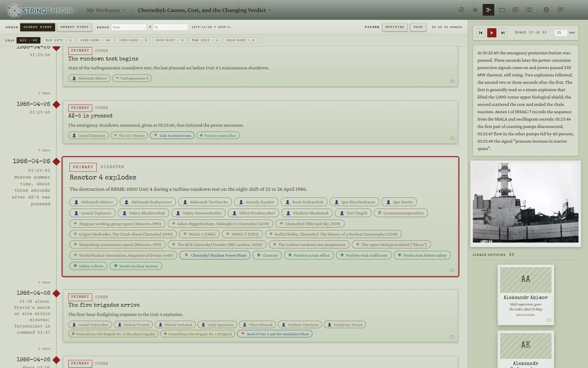
Task: Open the compass explore view
Action: [461, 10]
